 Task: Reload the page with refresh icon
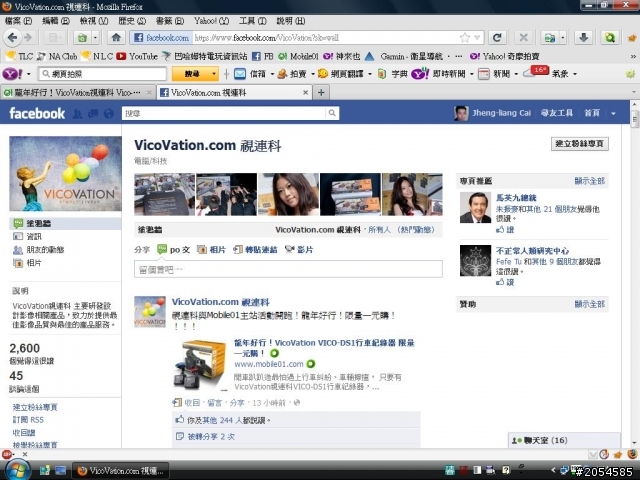[x=497, y=38]
